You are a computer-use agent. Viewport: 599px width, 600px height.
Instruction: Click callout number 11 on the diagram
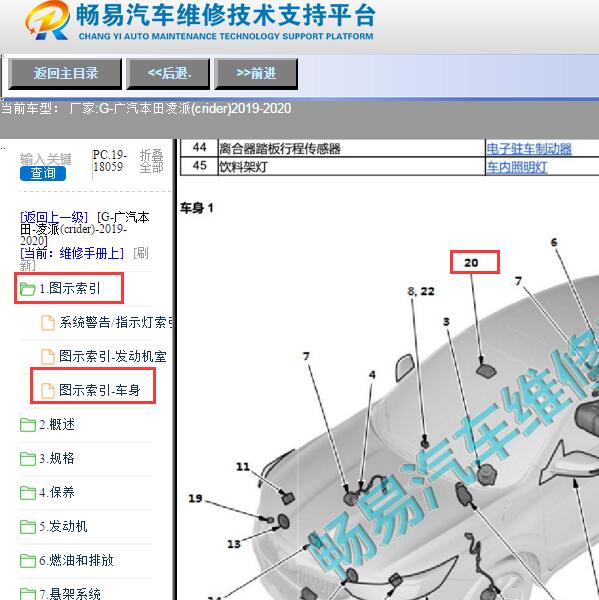coord(243,467)
